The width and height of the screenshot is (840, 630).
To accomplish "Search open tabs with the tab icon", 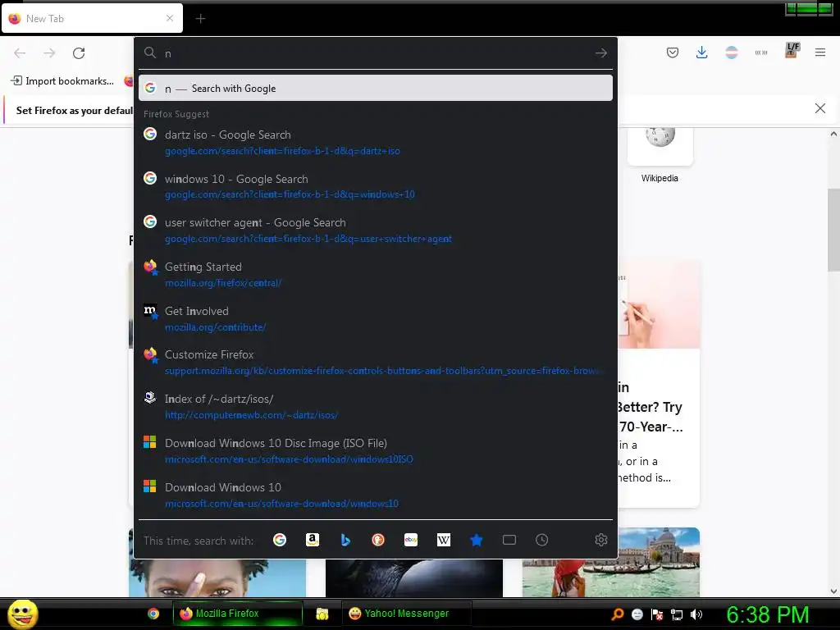I will pyautogui.click(x=509, y=540).
